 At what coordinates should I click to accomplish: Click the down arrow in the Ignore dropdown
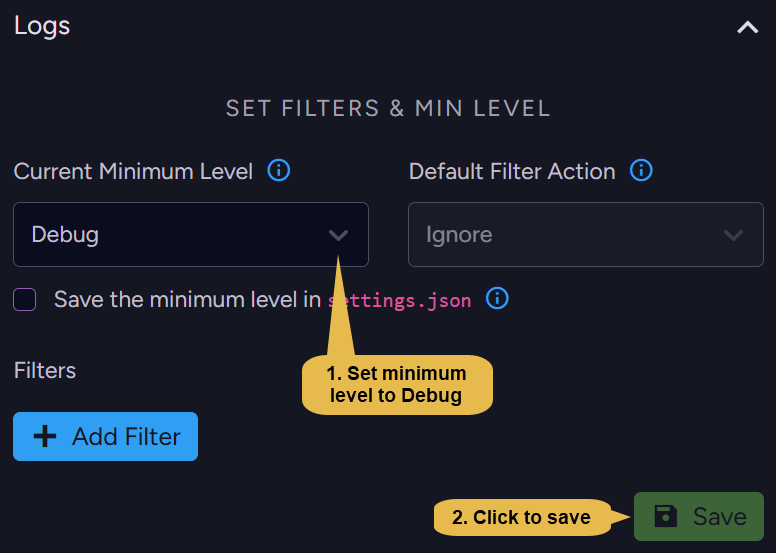click(733, 235)
